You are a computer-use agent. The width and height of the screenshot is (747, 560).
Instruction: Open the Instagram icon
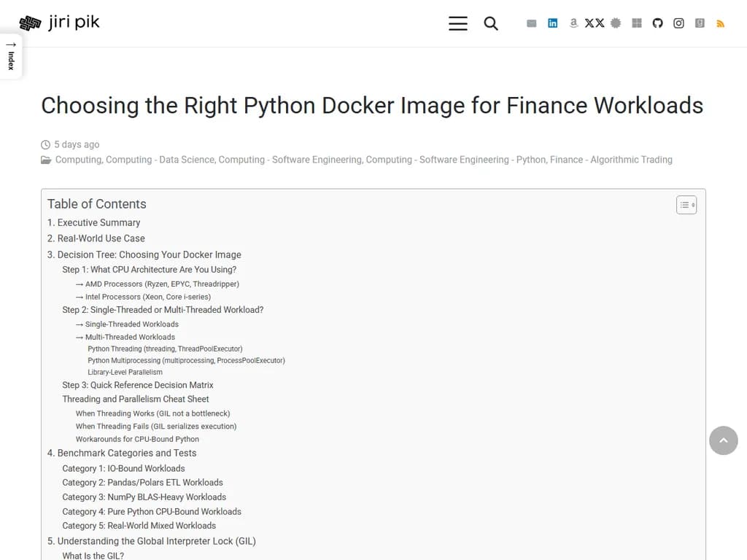(678, 23)
